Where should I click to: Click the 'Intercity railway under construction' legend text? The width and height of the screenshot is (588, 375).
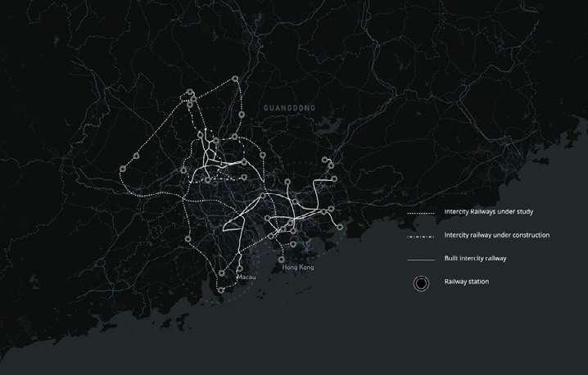point(497,235)
